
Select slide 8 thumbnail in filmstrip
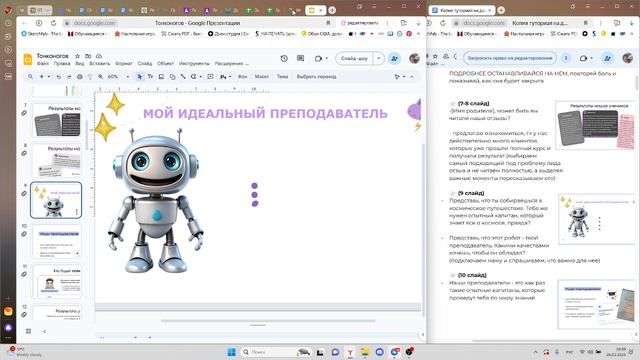(x=56, y=160)
